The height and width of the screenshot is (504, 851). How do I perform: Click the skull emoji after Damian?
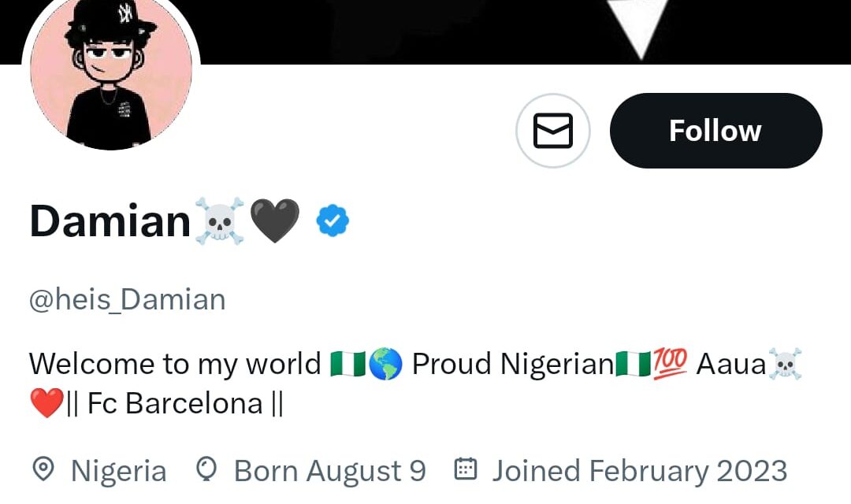(219, 221)
